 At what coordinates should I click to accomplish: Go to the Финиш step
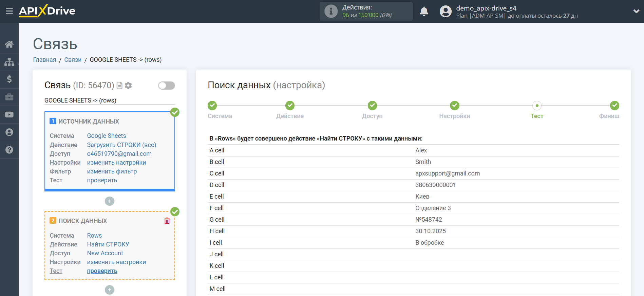(x=614, y=106)
